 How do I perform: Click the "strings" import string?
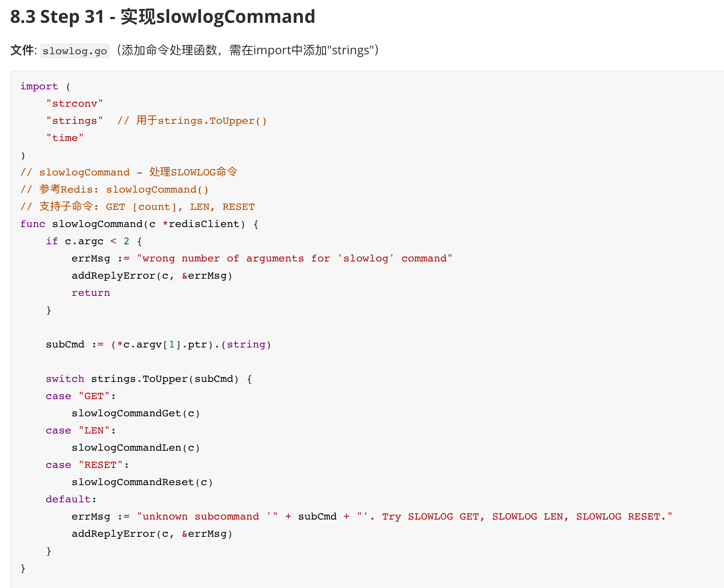pyautogui.click(x=74, y=121)
